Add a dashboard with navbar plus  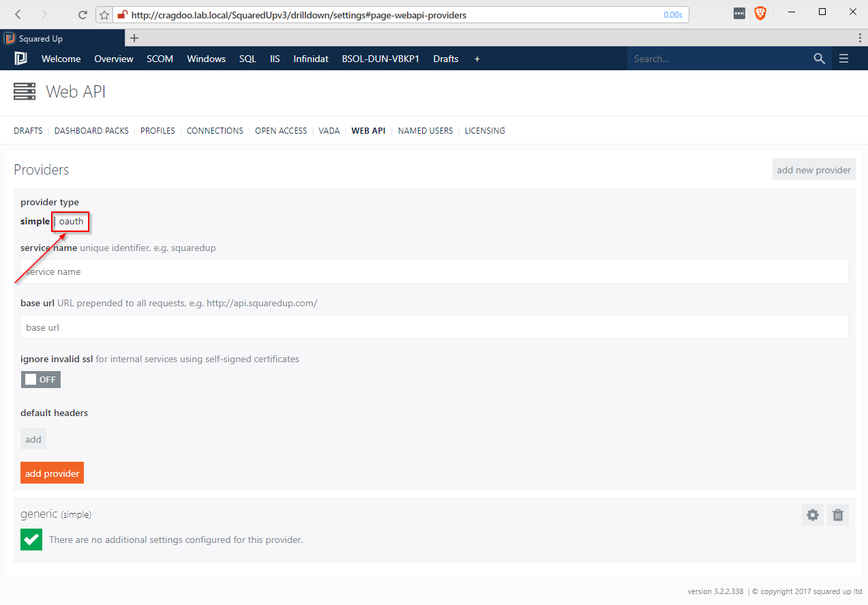[477, 59]
